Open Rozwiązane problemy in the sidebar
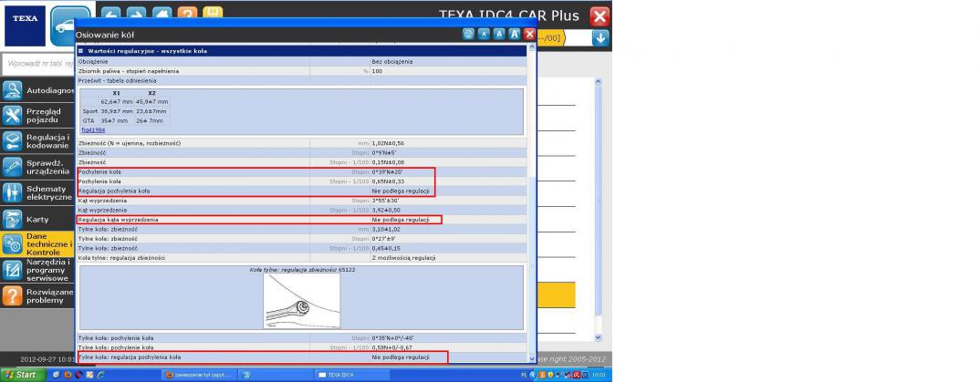 pos(38,296)
